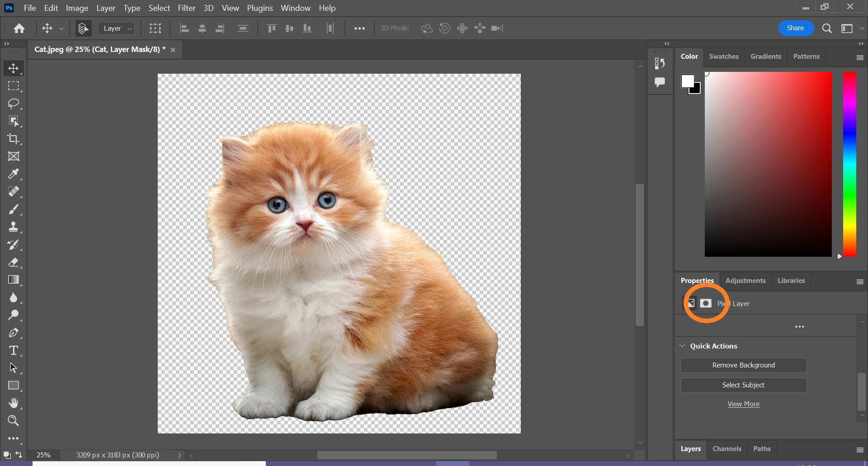
Task: Open the History panel icon
Action: pos(660,63)
